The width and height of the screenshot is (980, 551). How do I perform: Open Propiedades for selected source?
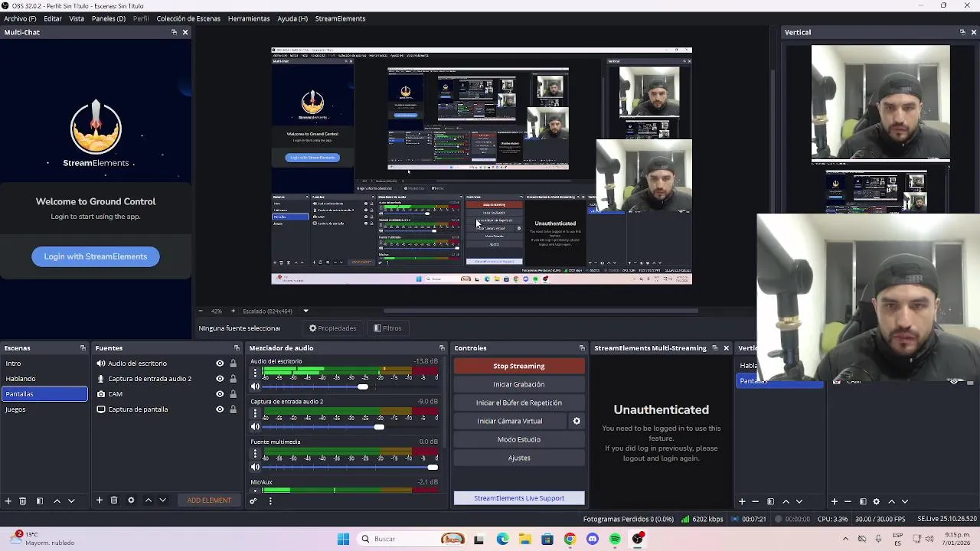pyautogui.click(x=332, y=328)
